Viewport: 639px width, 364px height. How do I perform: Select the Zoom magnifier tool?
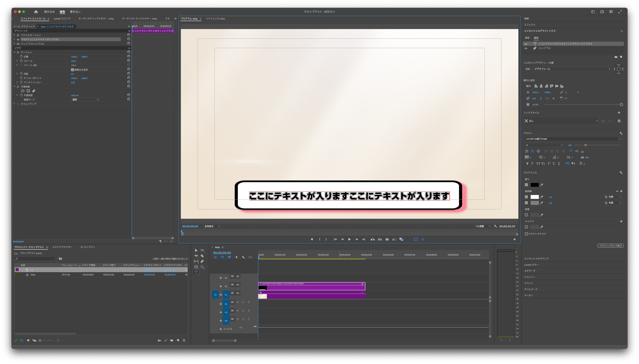[202, 267]
